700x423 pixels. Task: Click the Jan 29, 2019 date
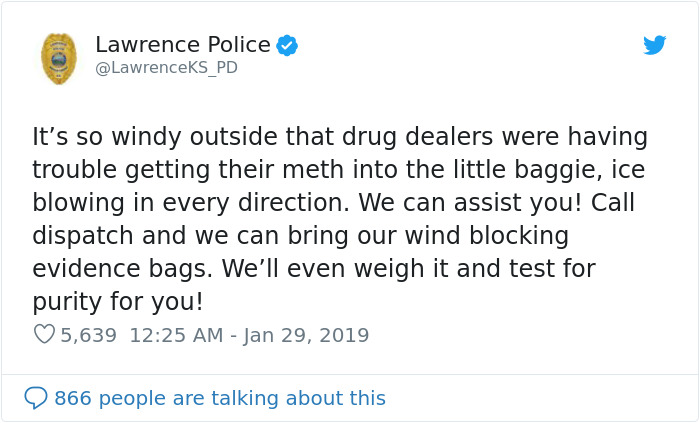pos(306,335)
